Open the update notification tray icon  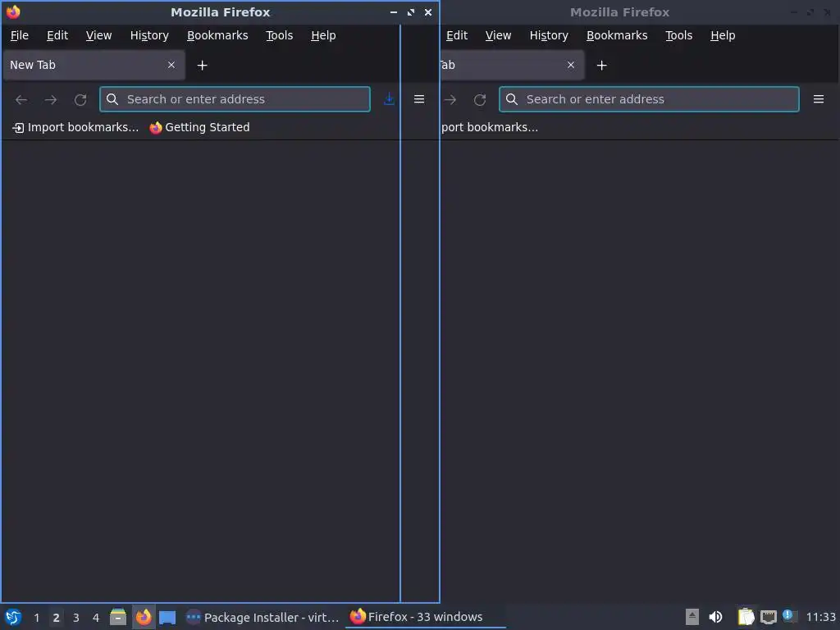tap(789, 616)
